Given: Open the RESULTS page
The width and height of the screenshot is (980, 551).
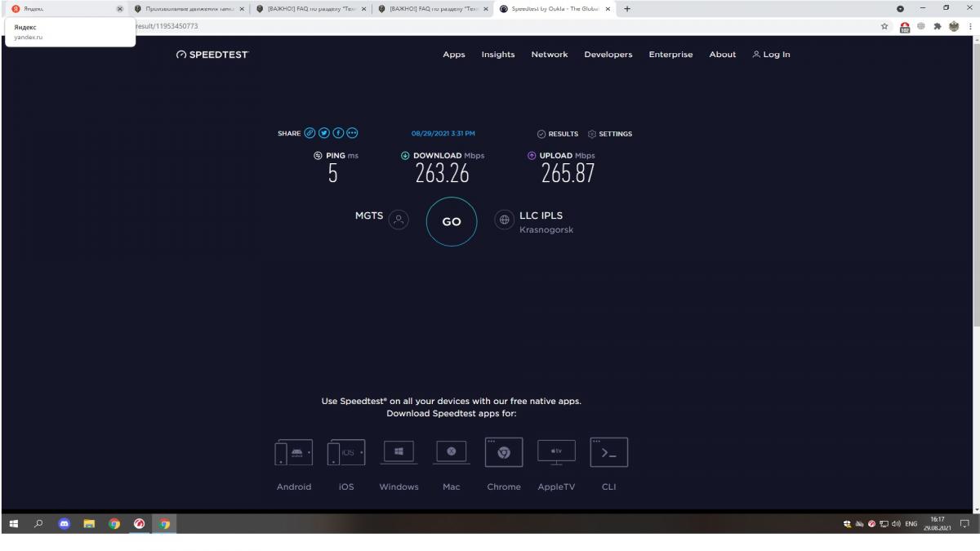Looking at the screenshot, I should pos(558,134).
